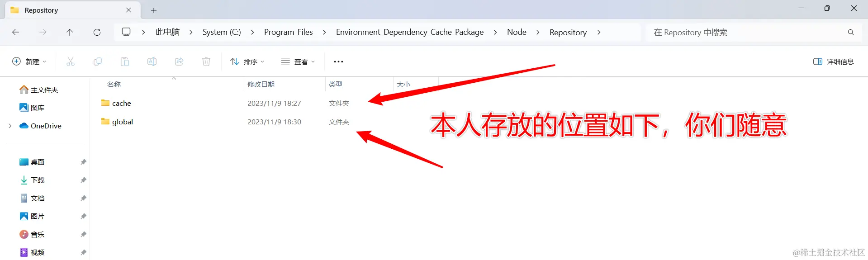Open the 排序 sort dropdown
The height and width of the screenshot is (260, 868).
(247, 61)
